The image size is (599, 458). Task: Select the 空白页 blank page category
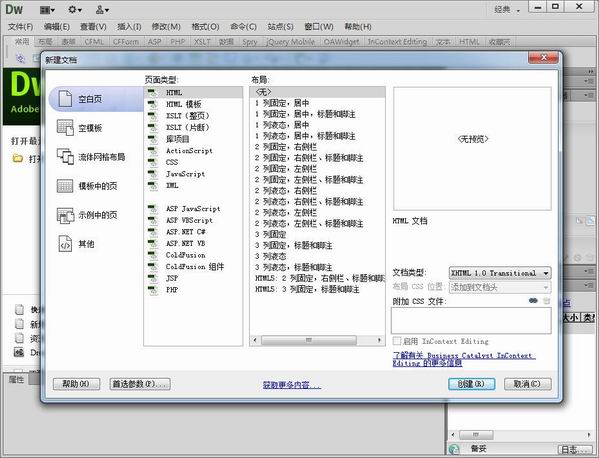point(96,99)
